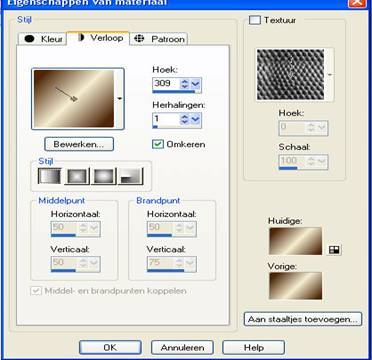Confirm with the OK button
The height and width of the screenshot is (360, 372).
(x=110, y=347)
